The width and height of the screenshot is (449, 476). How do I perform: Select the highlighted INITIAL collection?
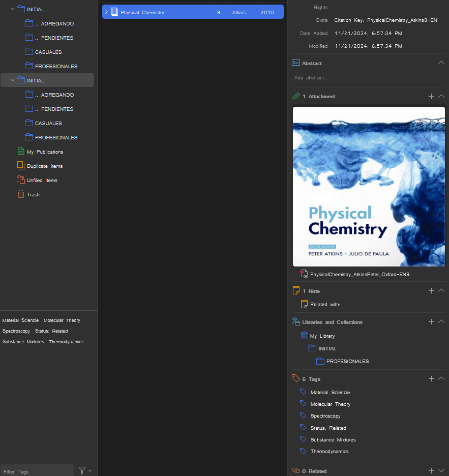(47, 80)
